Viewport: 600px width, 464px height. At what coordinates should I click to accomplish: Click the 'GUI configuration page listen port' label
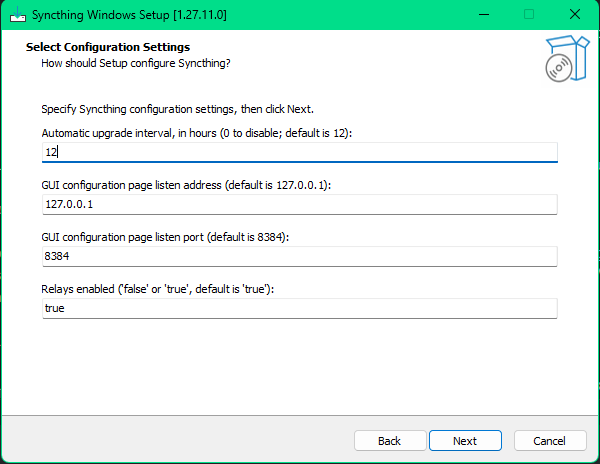[x=165, y=237]
